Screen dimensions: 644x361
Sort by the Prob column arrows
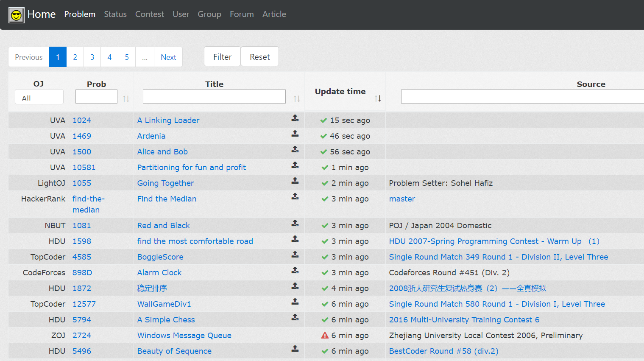tap(126, 99)
